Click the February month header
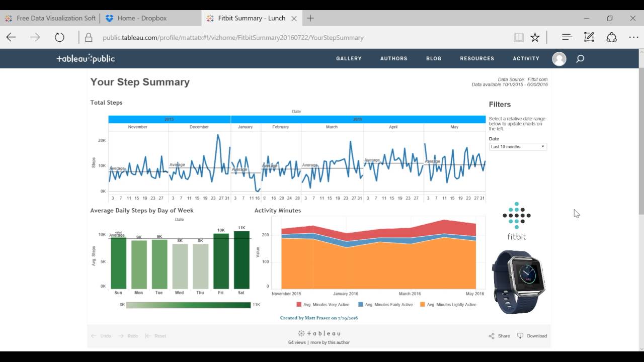Image resolution: width=644 pixels, height=362 pixels. point(281,127)
